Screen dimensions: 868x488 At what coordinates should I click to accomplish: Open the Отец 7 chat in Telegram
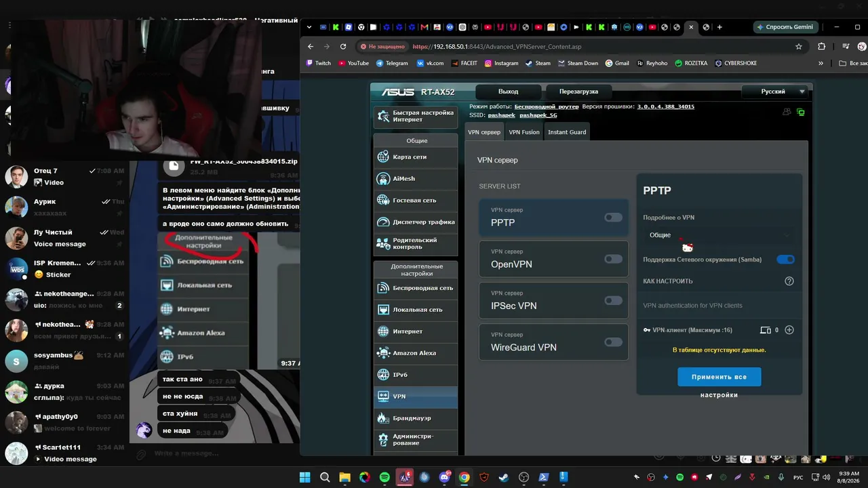click(65, 177)
